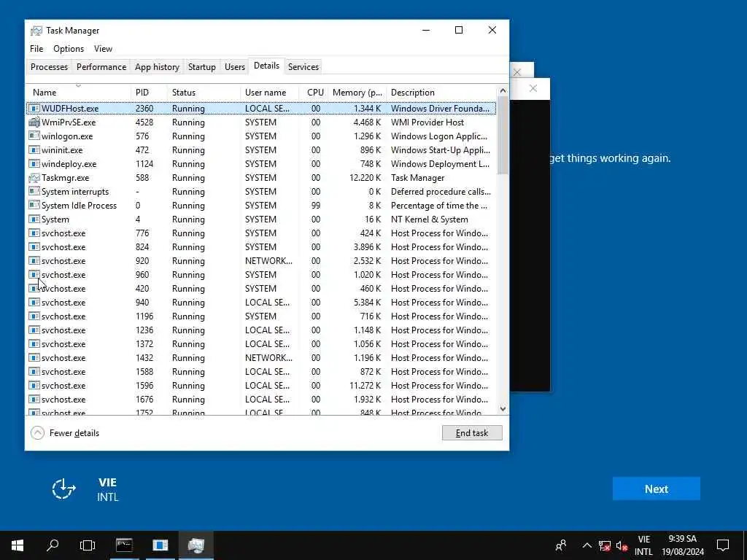Click the System interrupts row icon
The height and width of the screenshot is (560, 747).
(34, 192)
